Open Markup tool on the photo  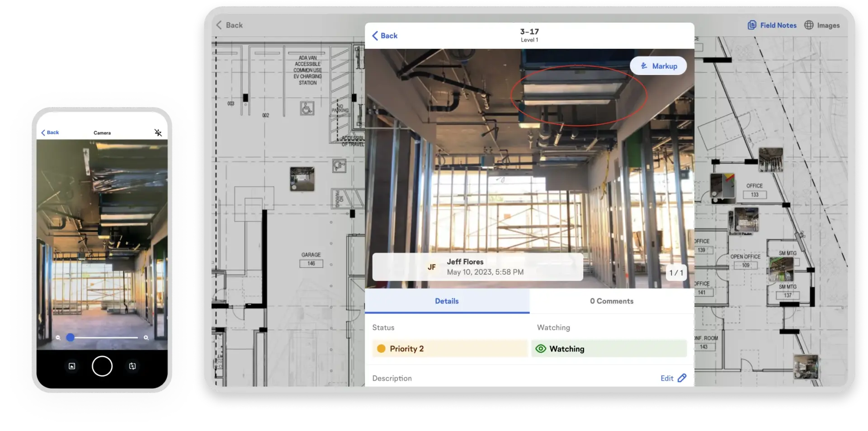tap(658, 66)
